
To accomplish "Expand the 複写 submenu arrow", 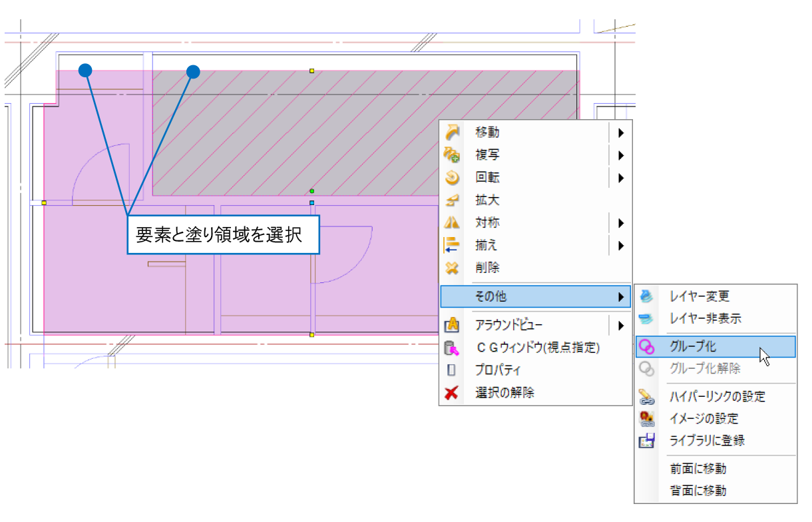I will [x=620, y=155].
